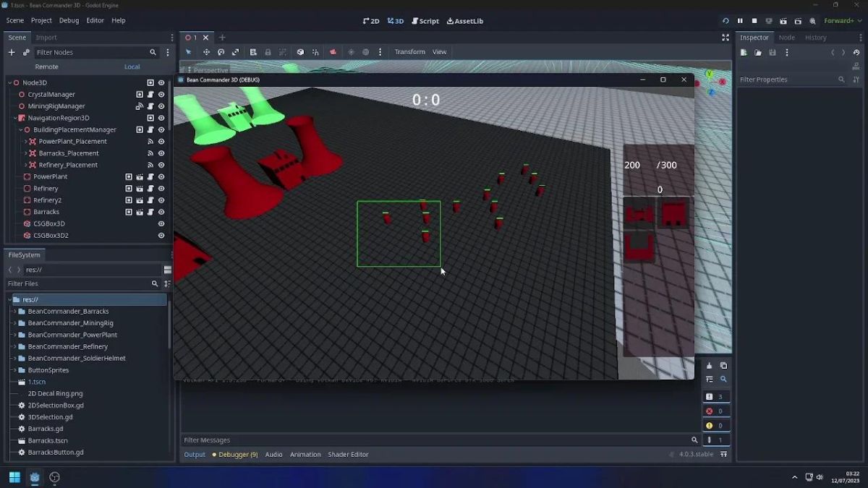Select the Select Mode arrow tool
Image resolution: width=868 pixels, height=488 pixels.
(188, 52)
